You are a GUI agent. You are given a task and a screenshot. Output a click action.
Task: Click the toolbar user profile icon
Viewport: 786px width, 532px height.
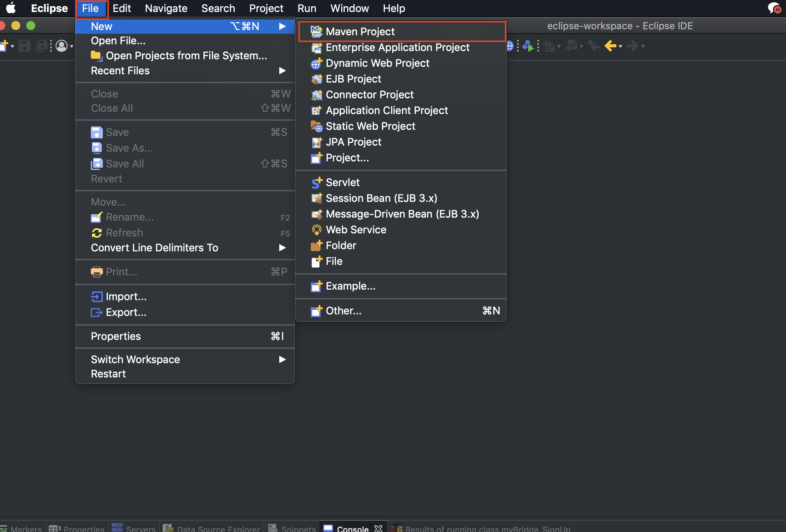(62, 46)
